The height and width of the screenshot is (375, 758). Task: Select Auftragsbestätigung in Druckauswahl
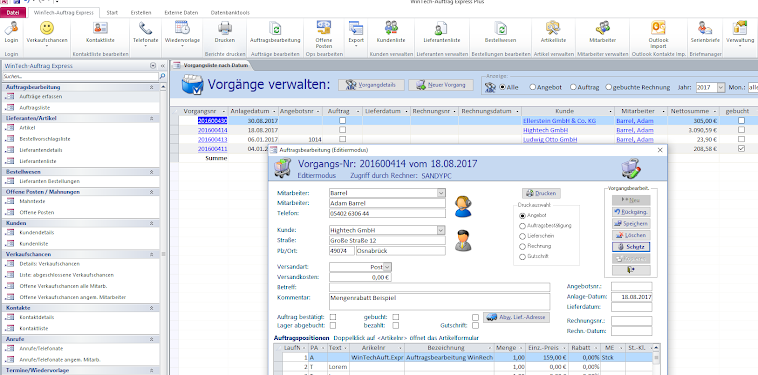pos(522,226)
